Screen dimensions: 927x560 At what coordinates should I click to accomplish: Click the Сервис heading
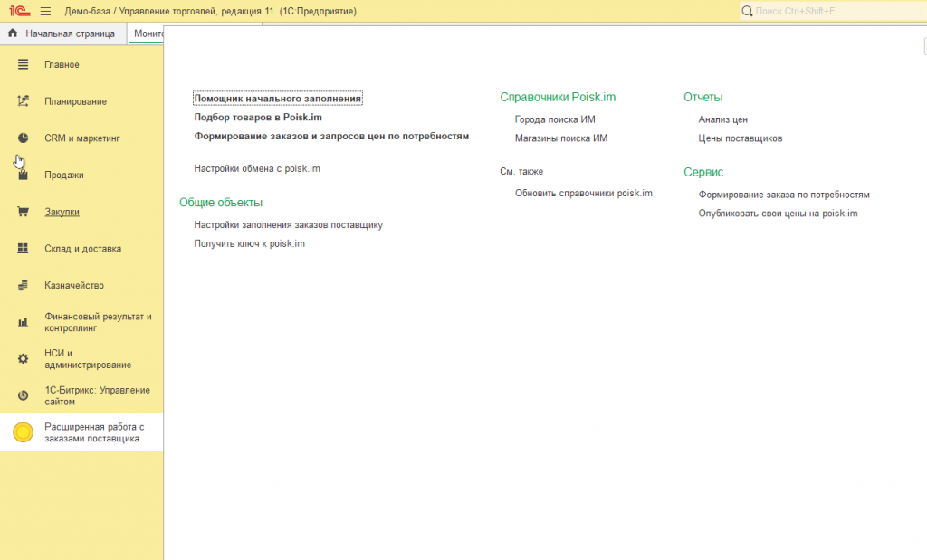coord(702,172)
